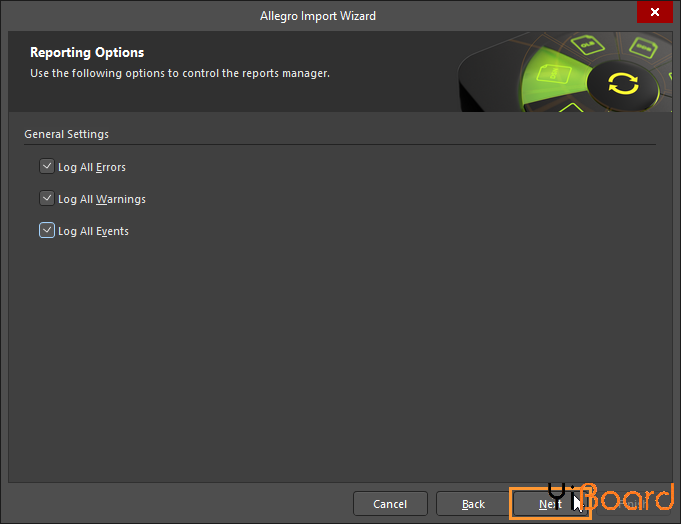The width and height of the screenshot is (681, 524).
Task: Close the Allegro Import Wizard window
Action: pyautogui.click(x=655, y=12)
